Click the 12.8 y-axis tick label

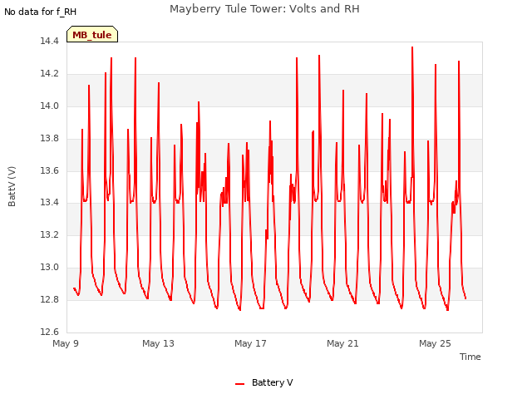[x=50, y=299]
